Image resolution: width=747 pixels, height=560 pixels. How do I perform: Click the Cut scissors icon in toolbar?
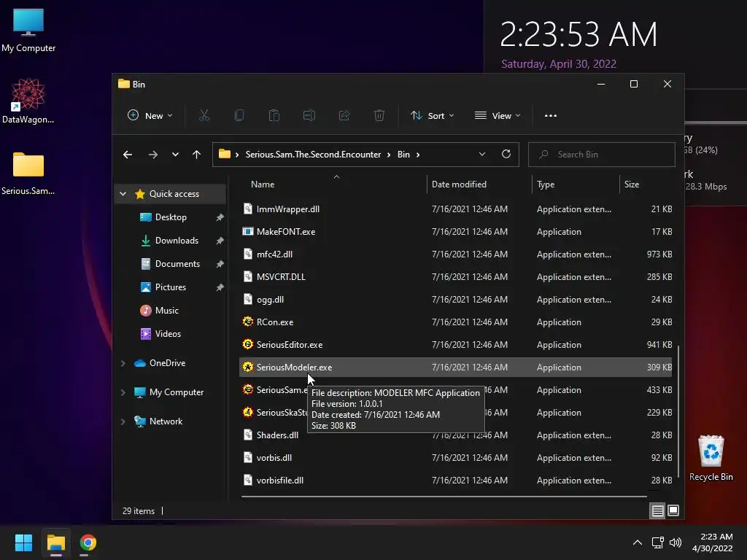pyautogui.click(x=204, y=115)
